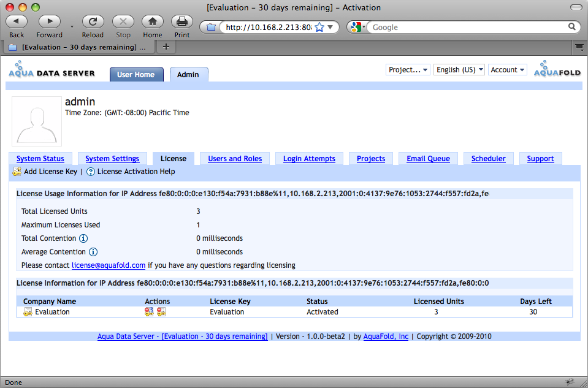The width and height of the screenshot is (588, 388).
Task: Click the Evaluation company key icon
Action: click(x=28, y=312)
